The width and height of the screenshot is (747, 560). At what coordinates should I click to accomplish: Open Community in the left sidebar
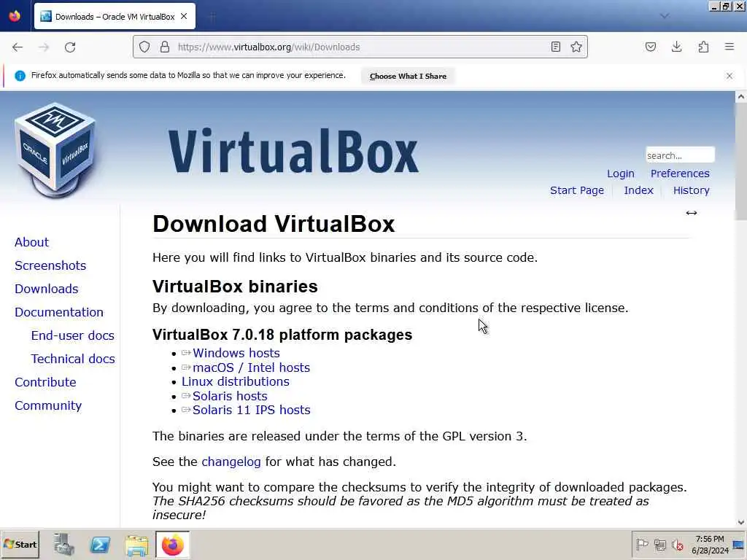pyautogui.click(x=48, y=405)
